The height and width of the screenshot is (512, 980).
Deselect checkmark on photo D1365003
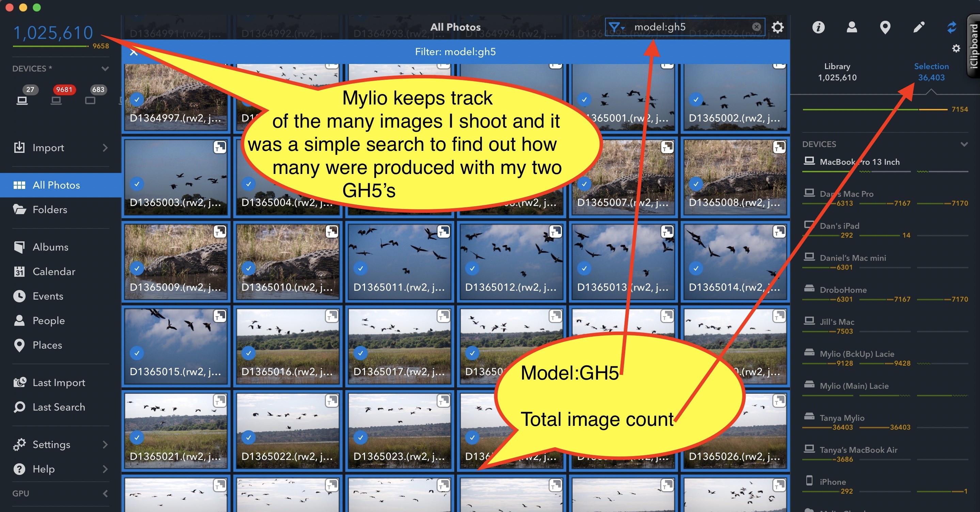click(x=137, y=184)
